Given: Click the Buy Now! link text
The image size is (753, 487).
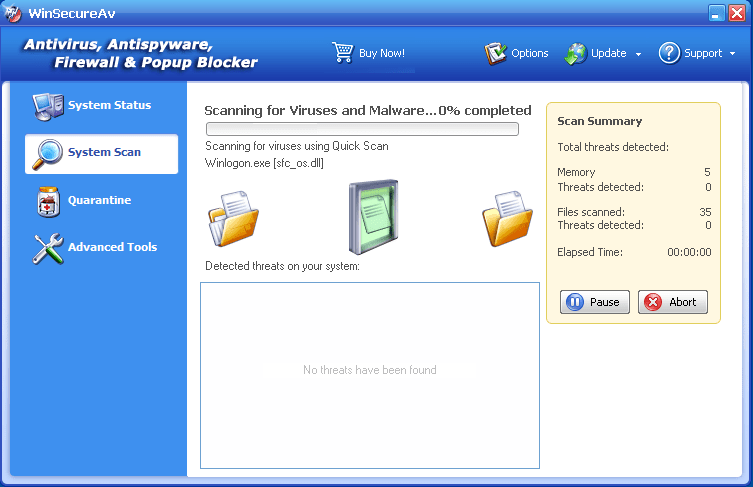Looking at the screenshot, I should pos(381,53).
